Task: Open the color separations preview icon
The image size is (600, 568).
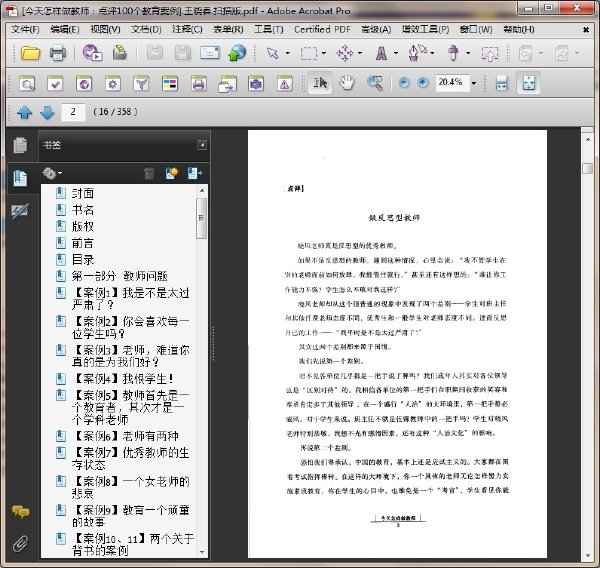Action: pyautogui.click(x=170, y=83)
